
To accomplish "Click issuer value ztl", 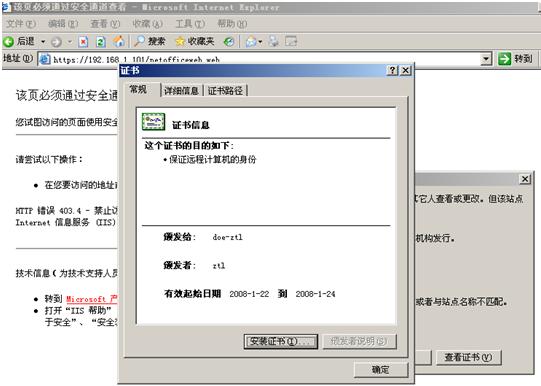I will (x=219, y=266).
